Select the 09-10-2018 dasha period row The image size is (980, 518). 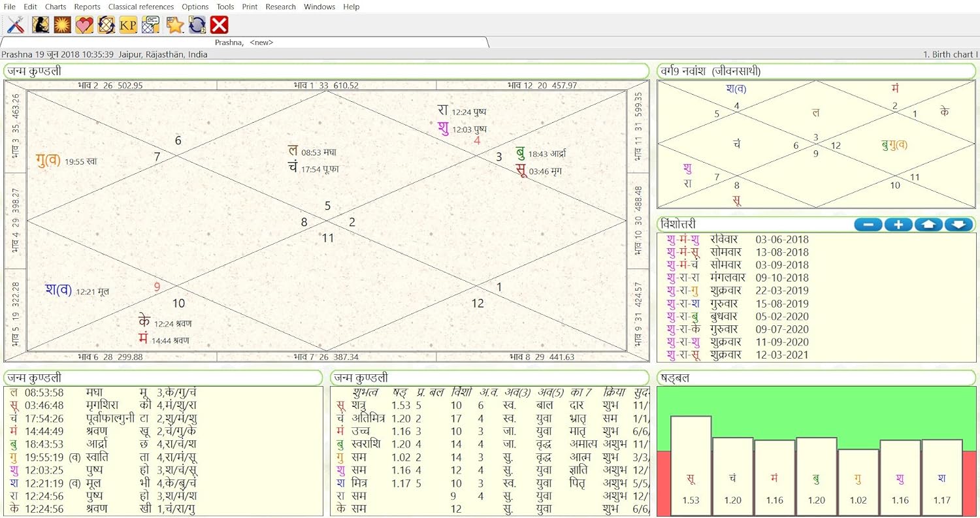point(781,278)
